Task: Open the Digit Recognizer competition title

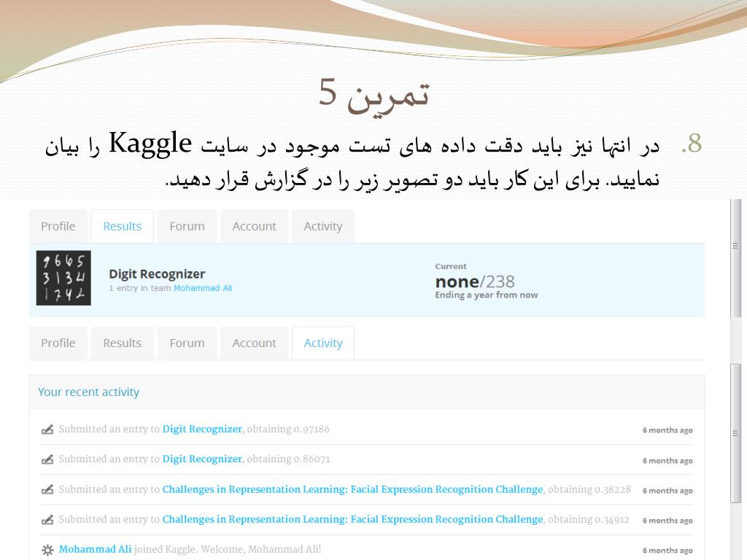Action: tap(157, 274)
